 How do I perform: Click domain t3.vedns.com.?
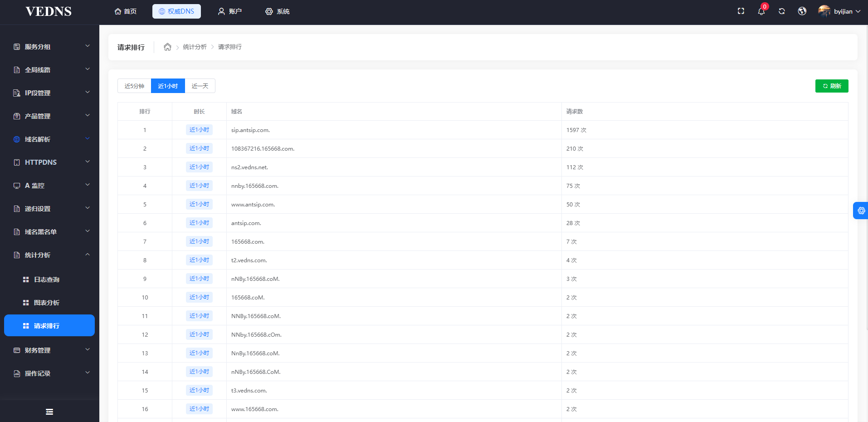249,391
